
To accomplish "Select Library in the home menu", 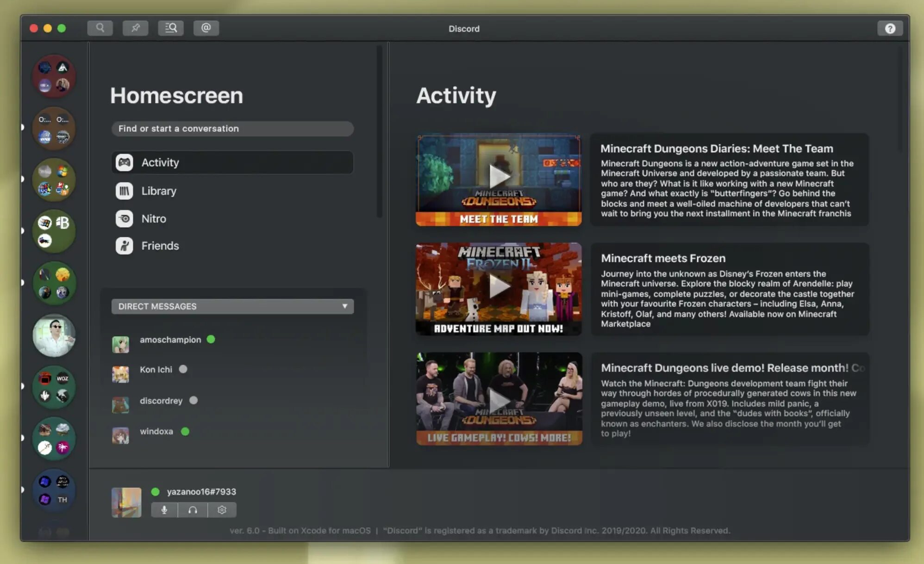I will [x=159, y=191].
